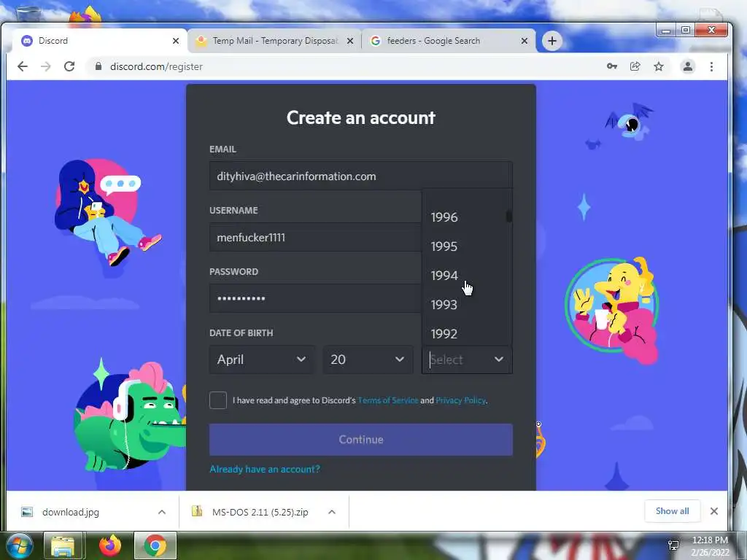Click the Continue button
Viewport: 747px width, 560px height.
pyautogui.click(x=361, y=440)
